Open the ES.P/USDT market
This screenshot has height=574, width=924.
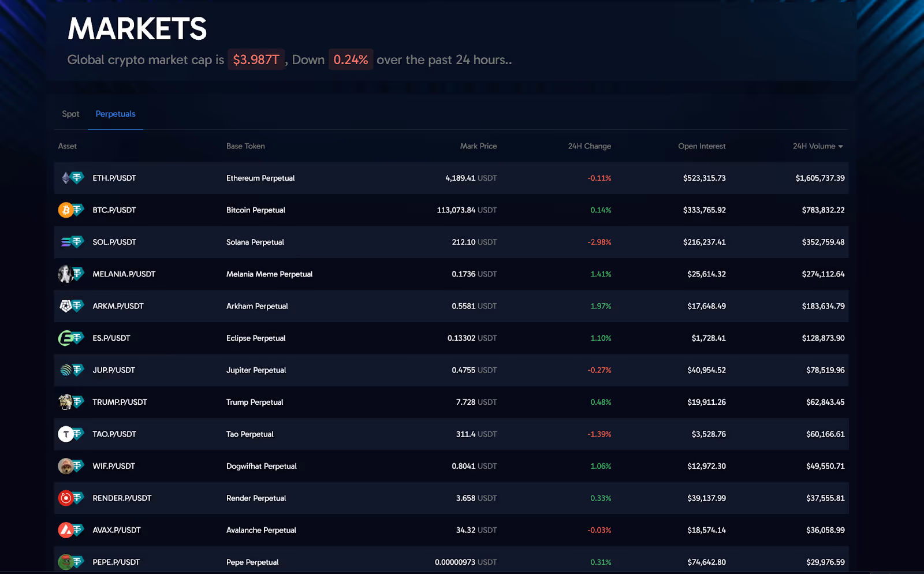point(111,338)
